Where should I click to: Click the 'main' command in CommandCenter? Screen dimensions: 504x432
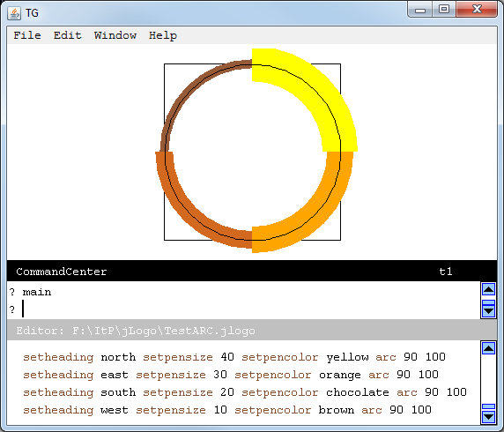tap(37, 292)
